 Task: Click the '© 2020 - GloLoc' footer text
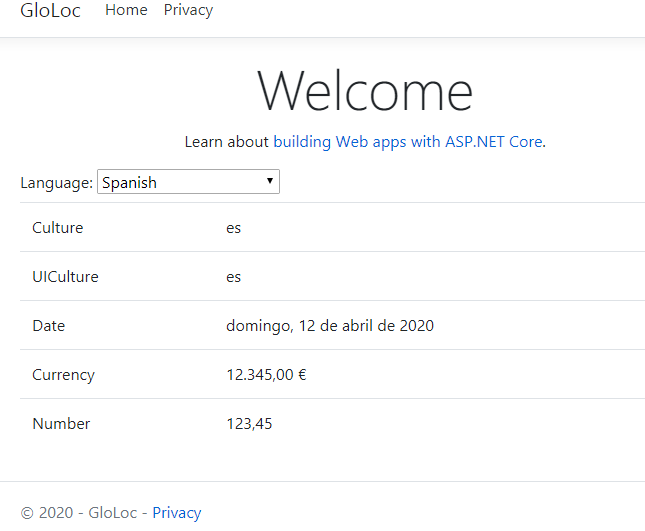pos(79,513)
